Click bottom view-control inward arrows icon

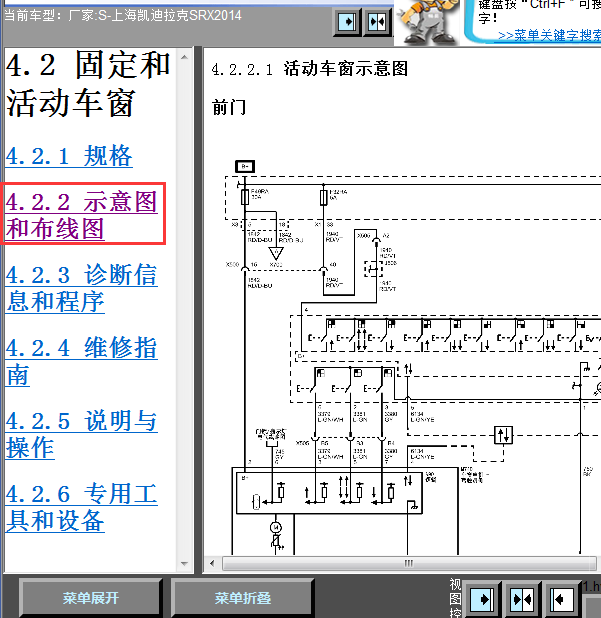tap(522, 599)
